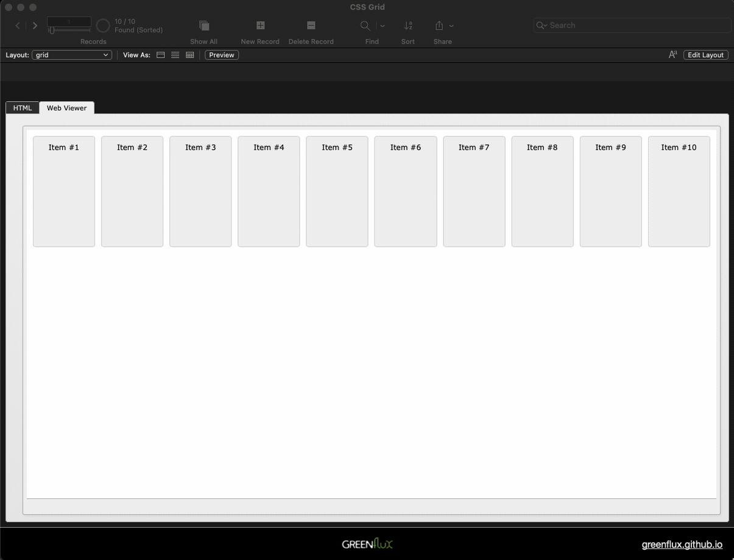Click the Share icon
The width and height of the screenshot is (734, 560).
pos(439,26)
